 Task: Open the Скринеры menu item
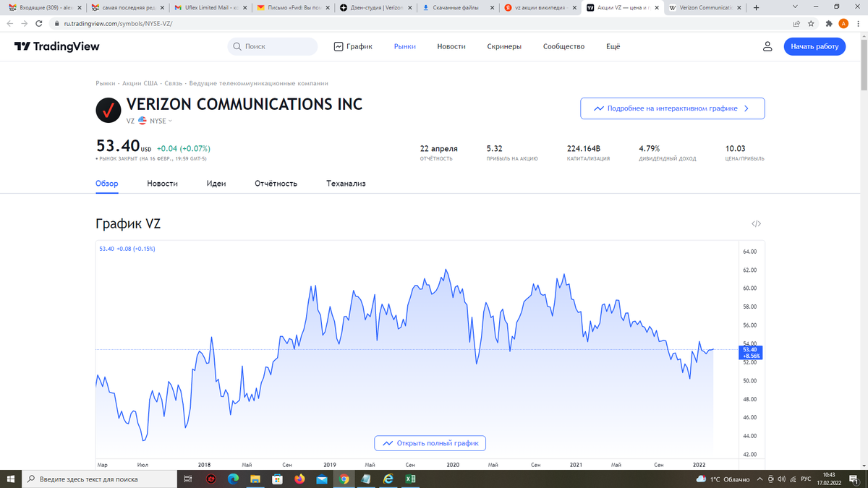[x=504, y=46]
